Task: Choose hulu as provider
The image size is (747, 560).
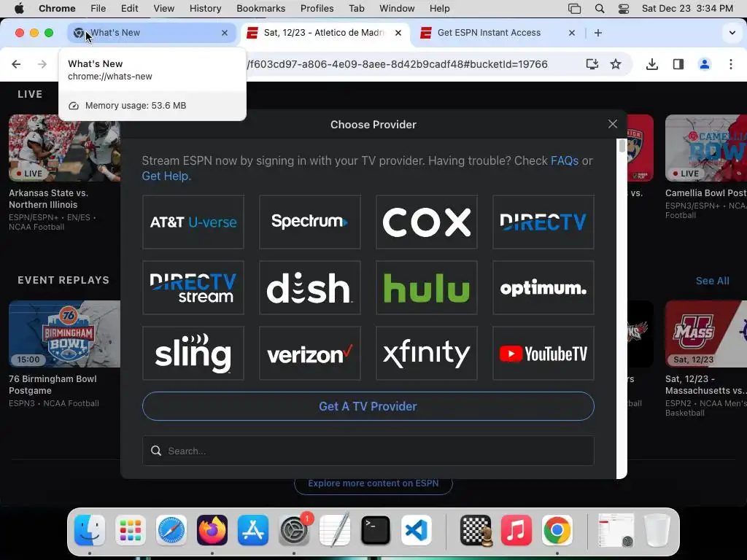Action: point(426,287)
